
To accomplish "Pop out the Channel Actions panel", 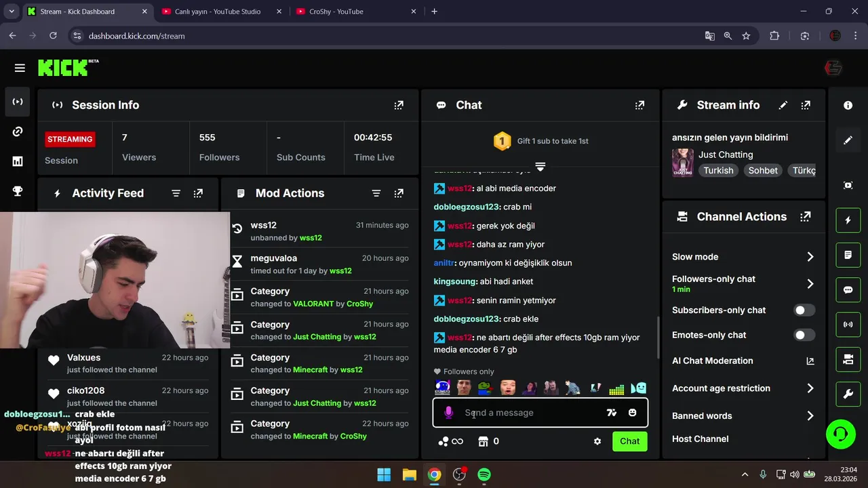I will click(806, 217).
